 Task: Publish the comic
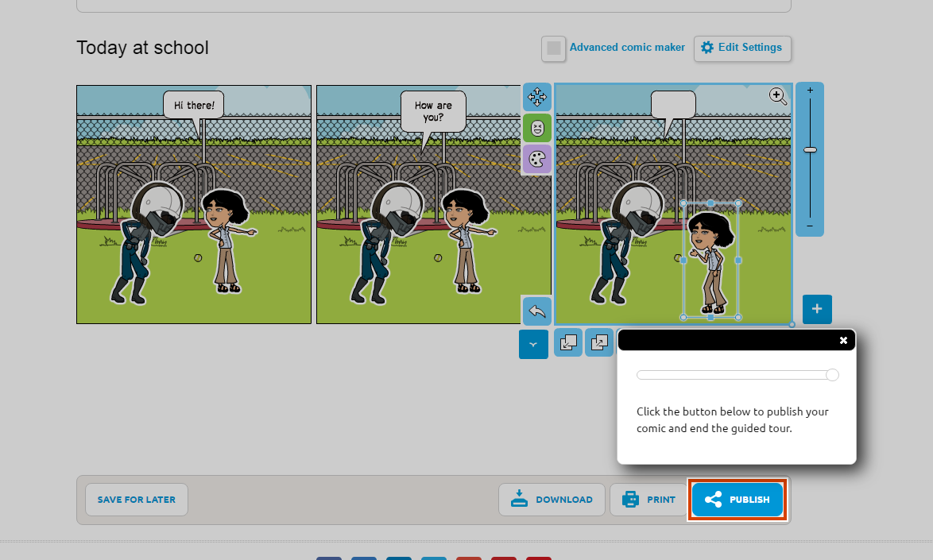737,500
